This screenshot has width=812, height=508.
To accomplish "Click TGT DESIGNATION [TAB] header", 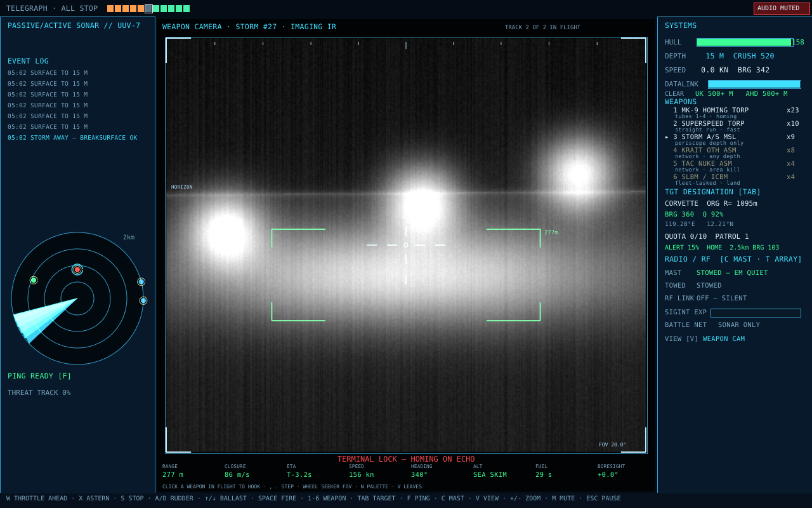I will pyautogui.click(x=712, y=192).
